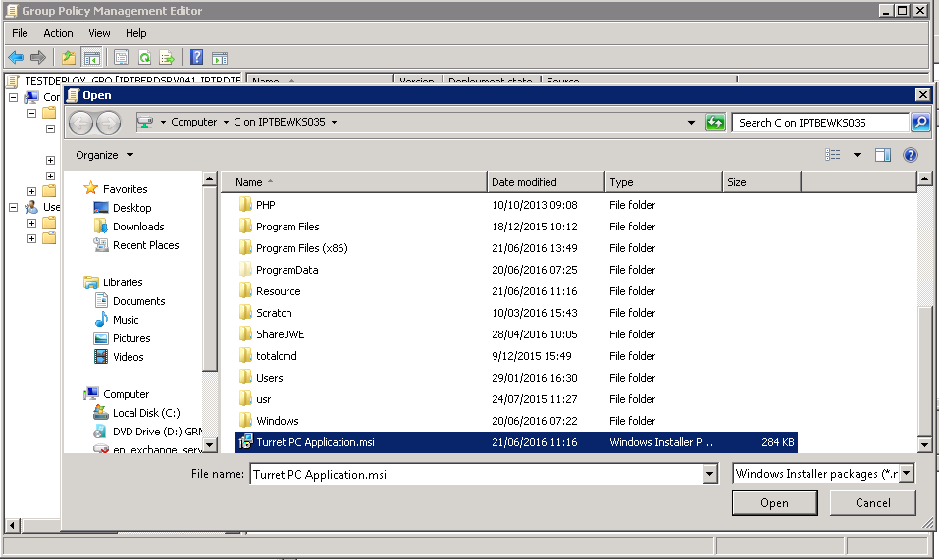Image resolution: width=939 pixels, height=560 pixels.
Task: Select Turret PC Application.msi installer icon
Action: coord(245,442)
